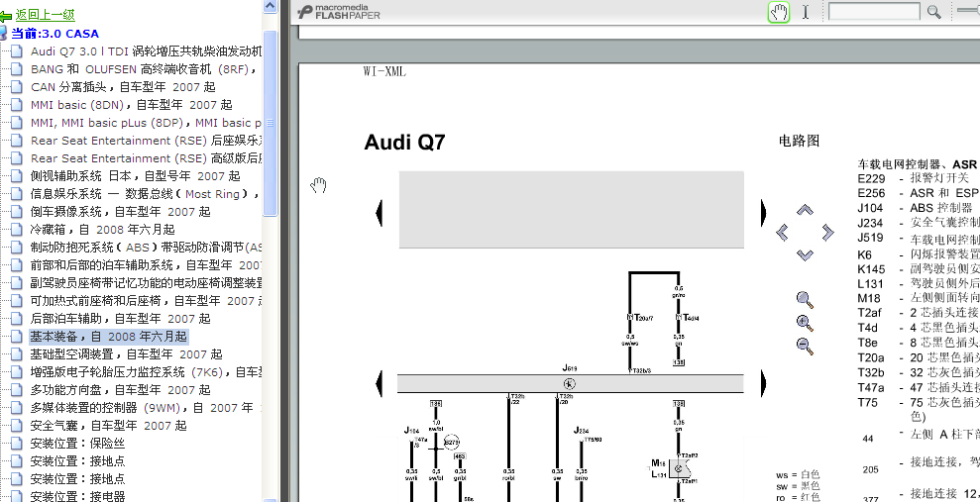
Task: Click the right navigation arrow in diagram
Action: point(828,233)
